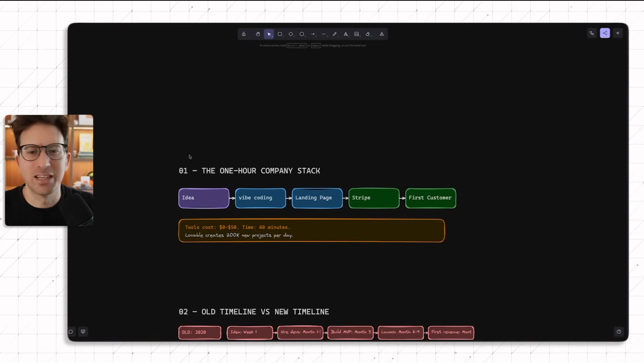This screenshot has height=363, width=644.
Task: Select the Text tool
Action: [346, 34]
